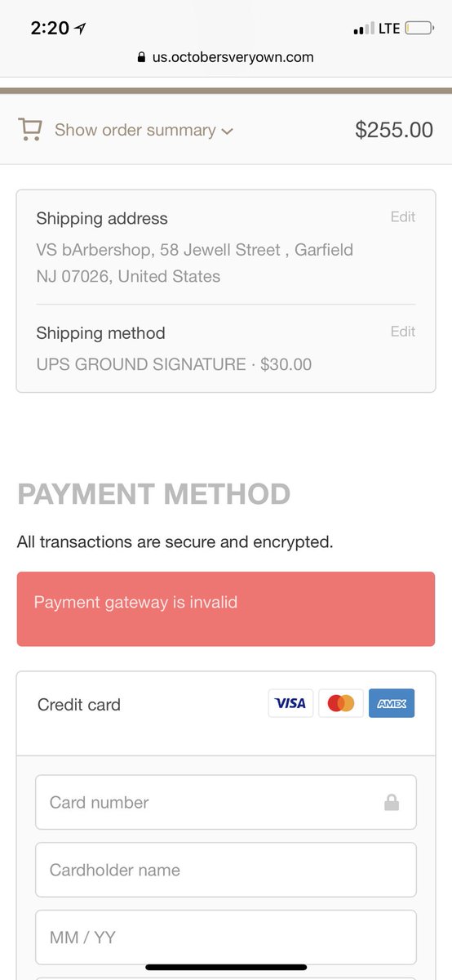This screenshot has width=452, height=980.
Task: Tap the chevron next to Show order summary
Action: [x=228, y=131]
